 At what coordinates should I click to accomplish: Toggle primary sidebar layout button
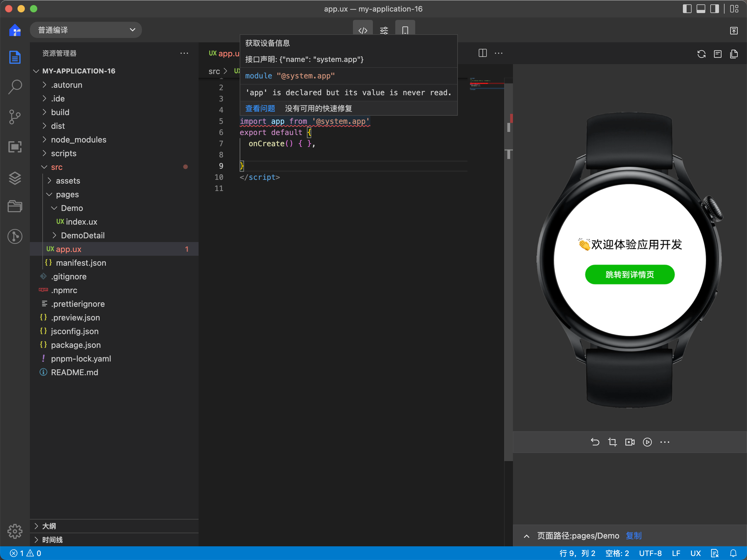687,9
